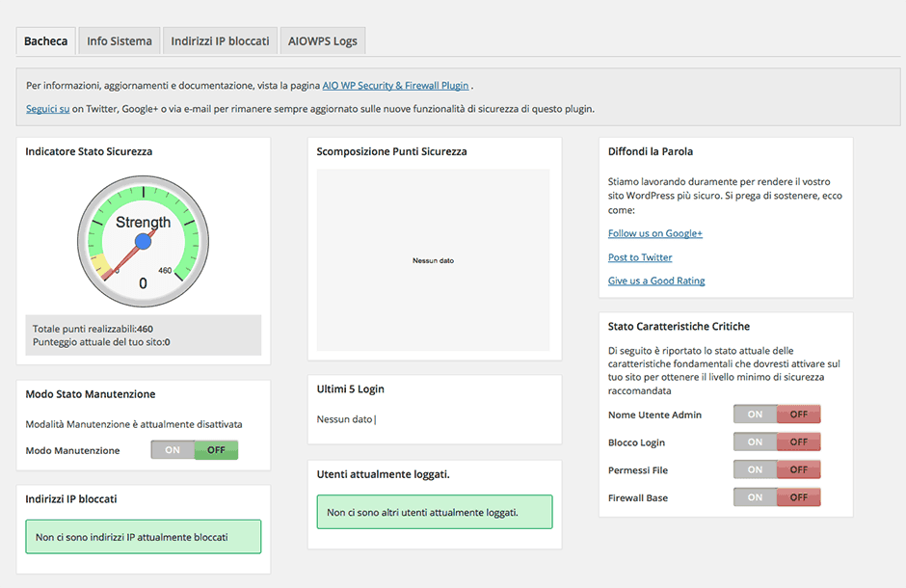Image resolution: width=906 pixels, height=588 pixels.
Task: Click the Seguici su link
Action: pyautogui.click(x=47, y=109)
